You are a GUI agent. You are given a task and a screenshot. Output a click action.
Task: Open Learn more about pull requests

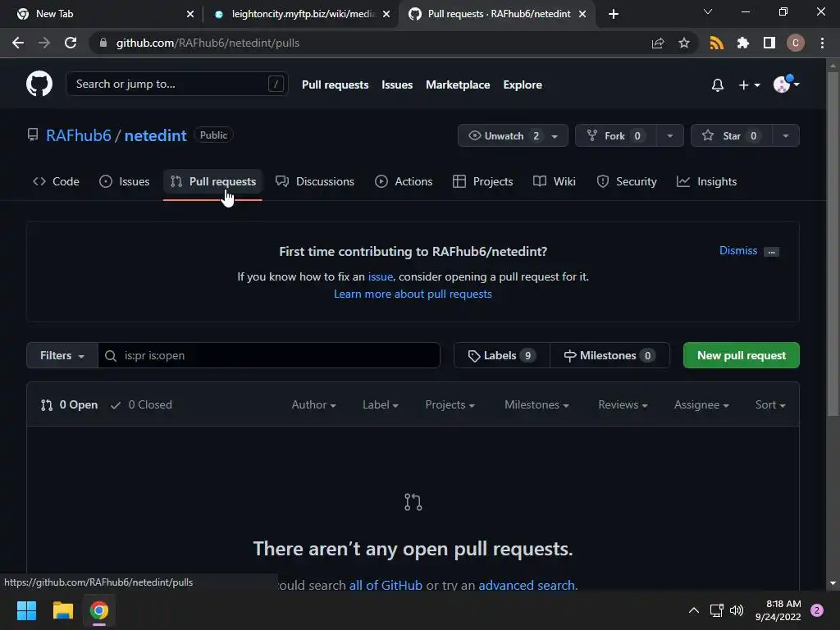click(413, 294)
